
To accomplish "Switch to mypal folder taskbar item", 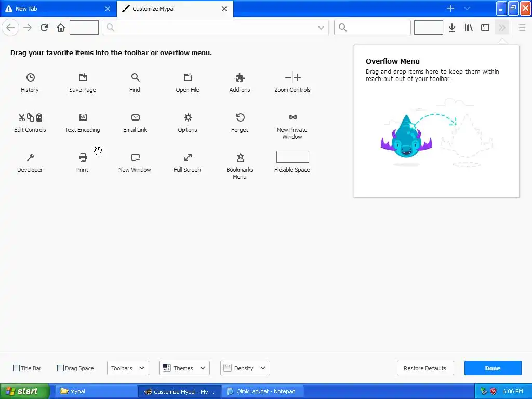I will pyautogui.click(x=96, y=392).
